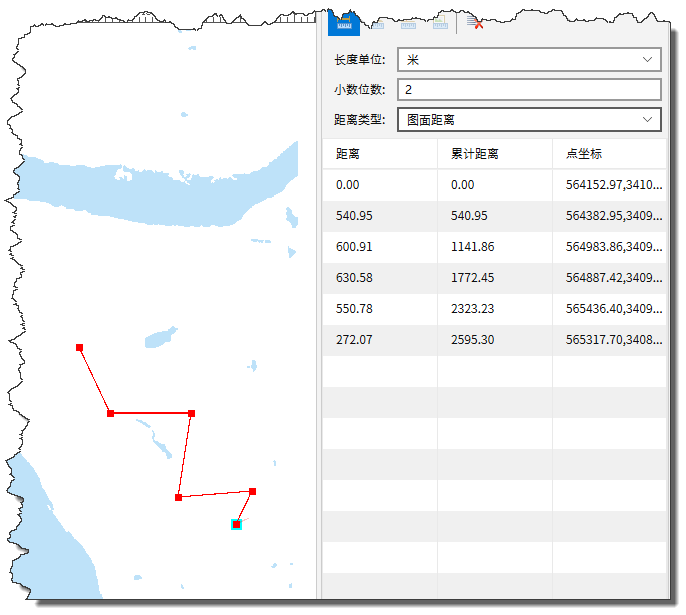Click the 点坐标 column header
The width and height of the screenshot is (686, 615).
[x=609, y=154]
